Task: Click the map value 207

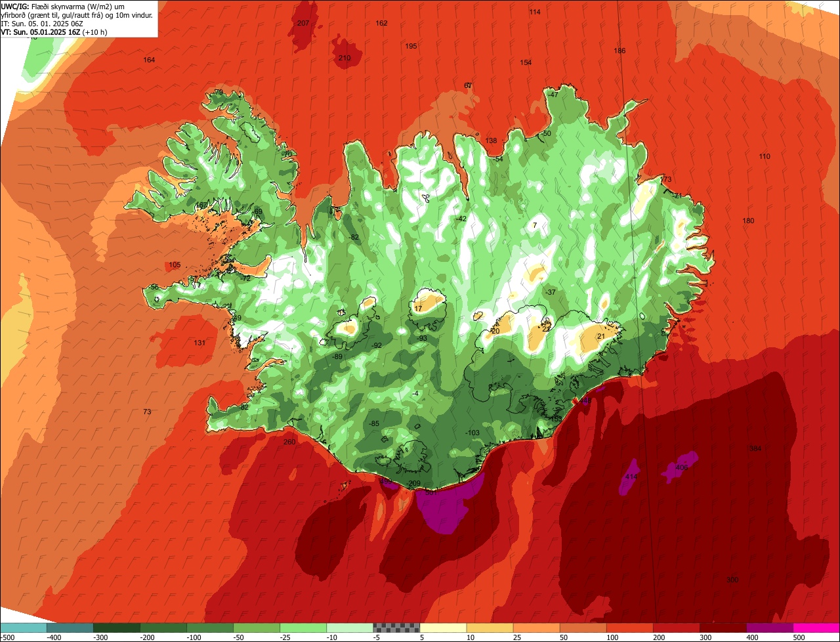Action: click(303, 23)
